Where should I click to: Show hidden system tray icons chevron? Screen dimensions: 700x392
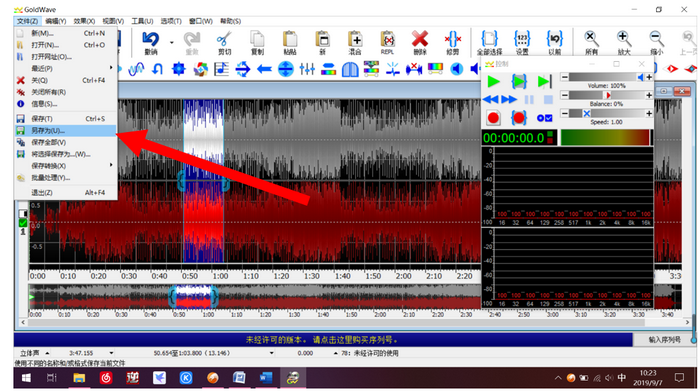click(x=558, y=378)
